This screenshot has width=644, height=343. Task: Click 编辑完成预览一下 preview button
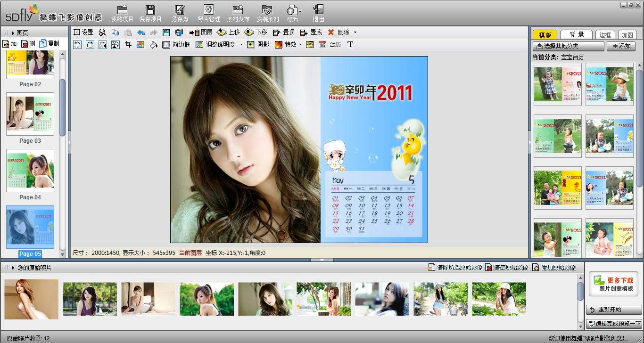pyautogui.click(x=614, y=324)
